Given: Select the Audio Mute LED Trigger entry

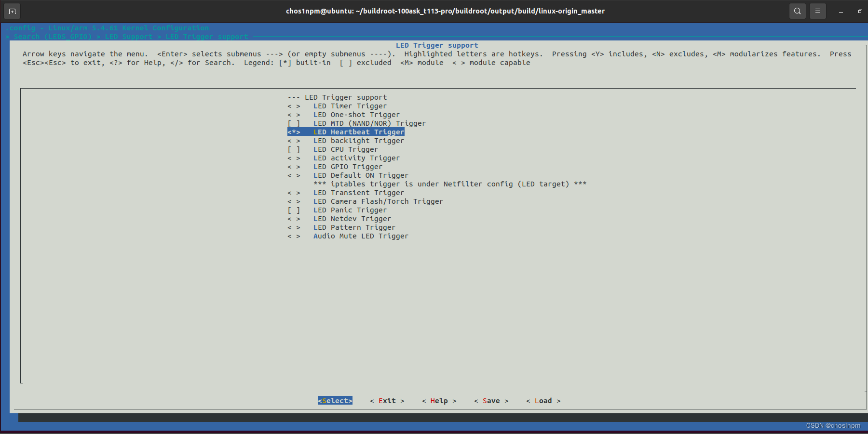Looking at the screenshot, I should pyautogui.click(x=360, y=236).
